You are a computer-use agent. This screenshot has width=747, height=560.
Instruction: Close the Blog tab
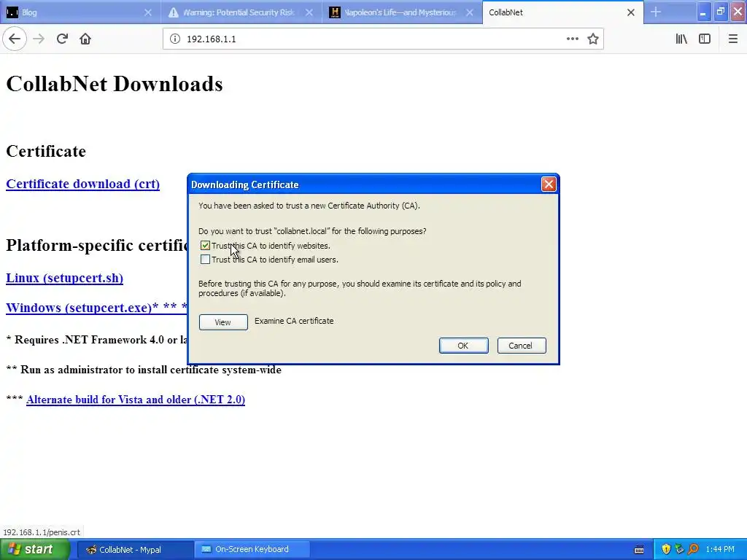(x=147, y=12)
